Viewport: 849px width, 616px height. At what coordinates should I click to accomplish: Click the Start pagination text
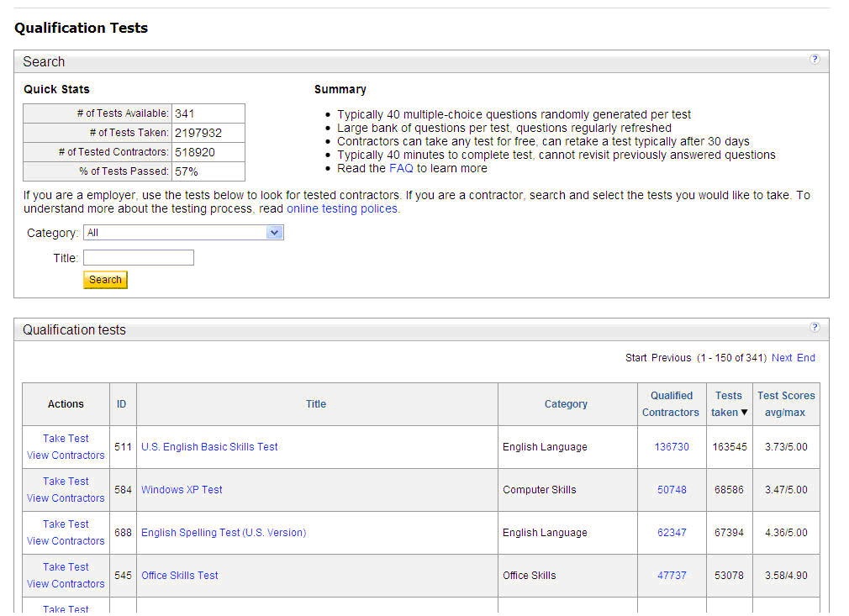(x=635, y=358)
